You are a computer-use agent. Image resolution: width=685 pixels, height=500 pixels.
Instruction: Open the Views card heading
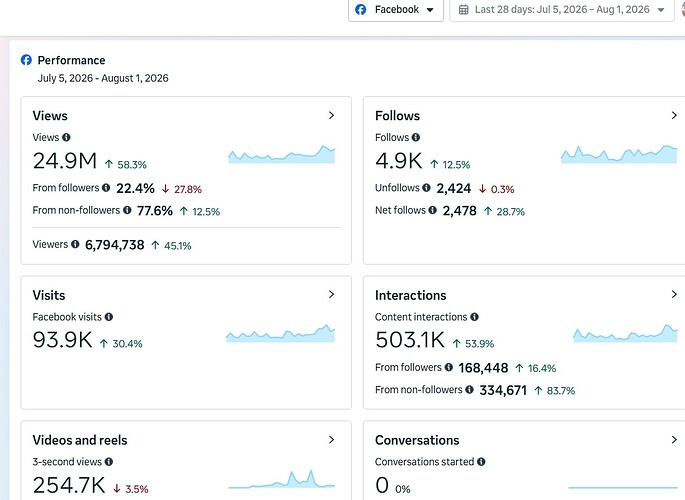tap(50, 116)
